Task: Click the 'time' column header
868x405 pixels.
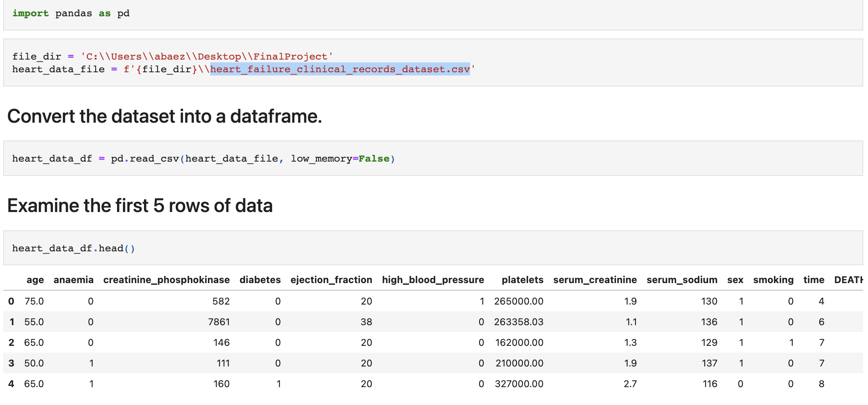Action: [814, 280]
